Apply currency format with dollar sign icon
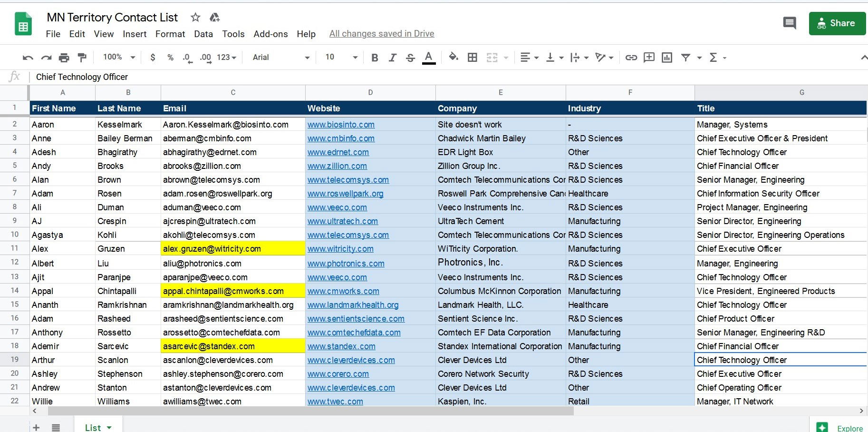868x432 pixels. (x=153, y=57)
